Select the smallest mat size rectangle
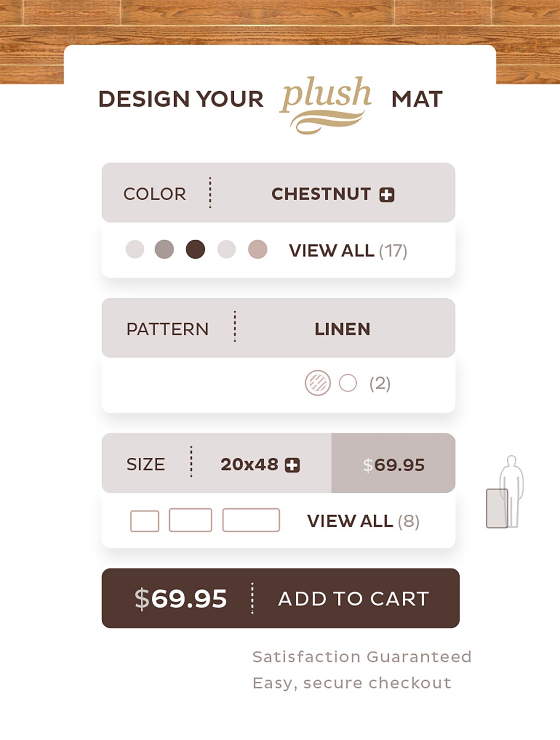The height and width of the screenshot is (740, 560). [x=145, y=521]
